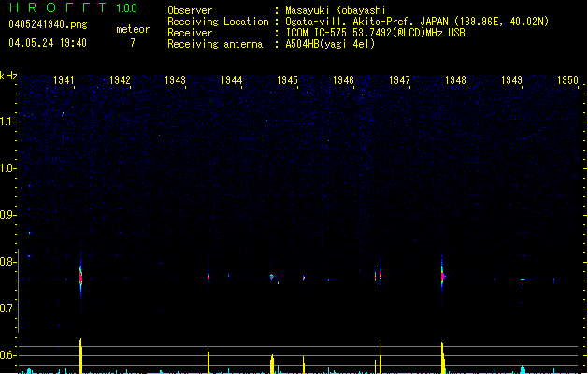Click the kHz axis unit label
588x374 pixels.
(8, 76)
